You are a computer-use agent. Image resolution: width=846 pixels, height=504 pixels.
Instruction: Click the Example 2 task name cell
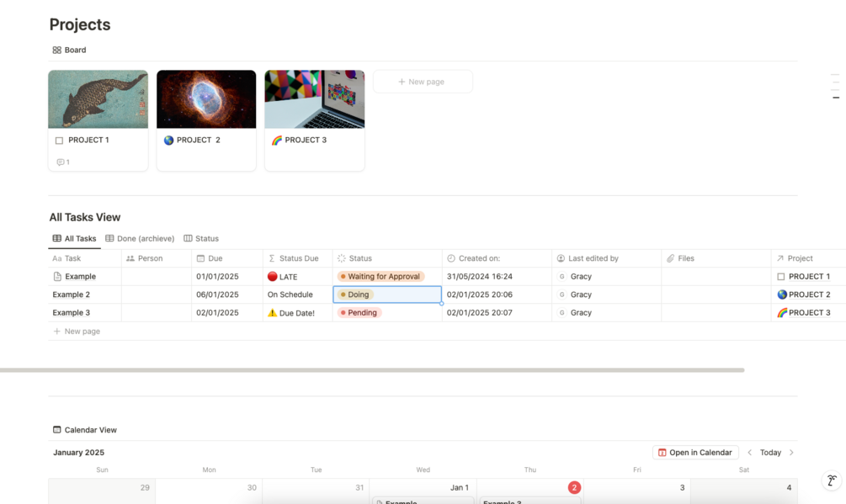[x=85, y=294]
